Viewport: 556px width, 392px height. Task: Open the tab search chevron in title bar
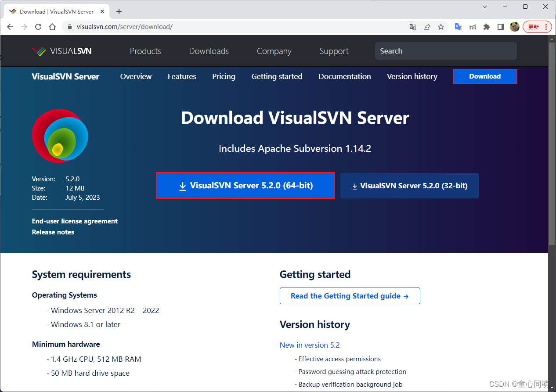pyautogui.click(x=485, y=7)
